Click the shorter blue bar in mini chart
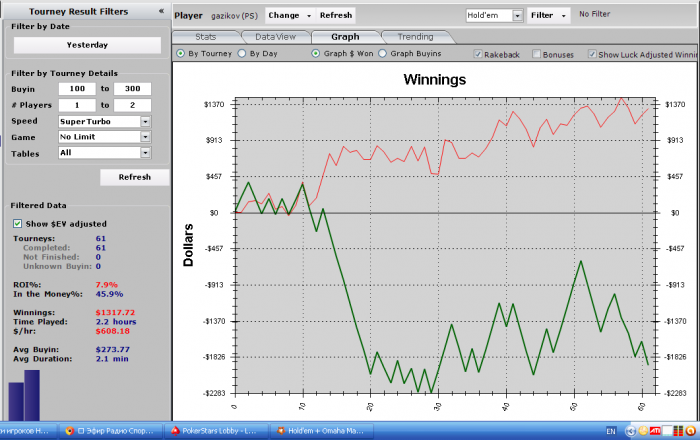Image resolution: width=700 pixels, height=440 pixels. [x=16, y=401]
